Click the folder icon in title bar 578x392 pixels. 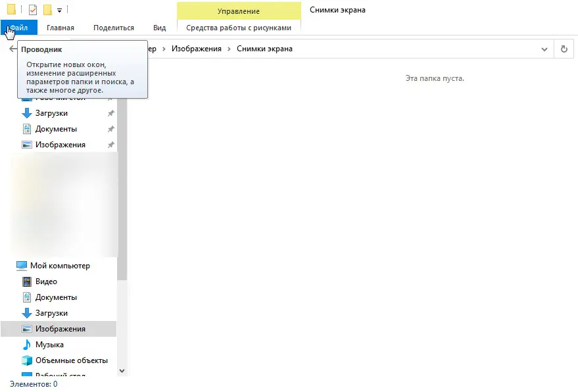(11, 9)
